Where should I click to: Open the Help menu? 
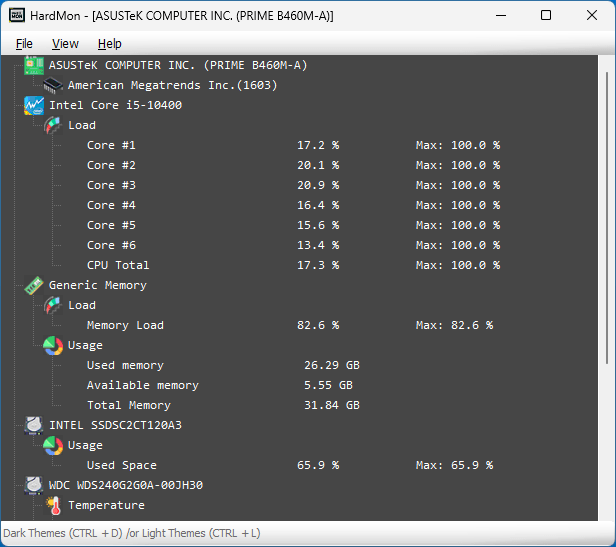click(110, 44)
